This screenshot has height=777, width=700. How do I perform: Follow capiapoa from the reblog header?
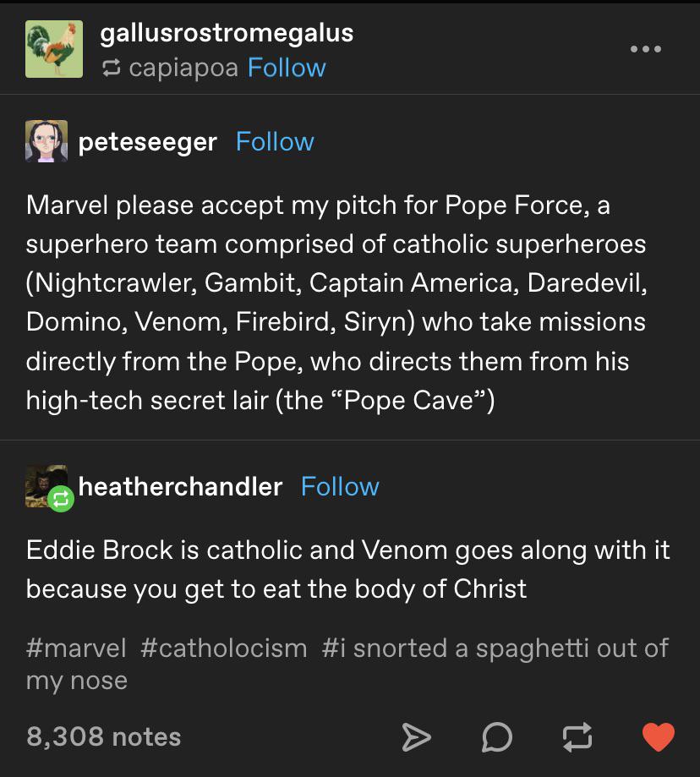click(287, 68)
